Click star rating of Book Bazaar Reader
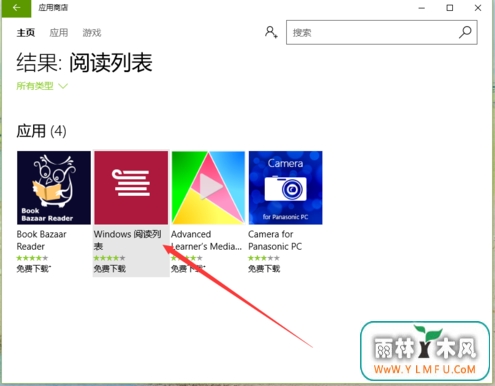Screen dimensions: 495x386 point(32,258)
